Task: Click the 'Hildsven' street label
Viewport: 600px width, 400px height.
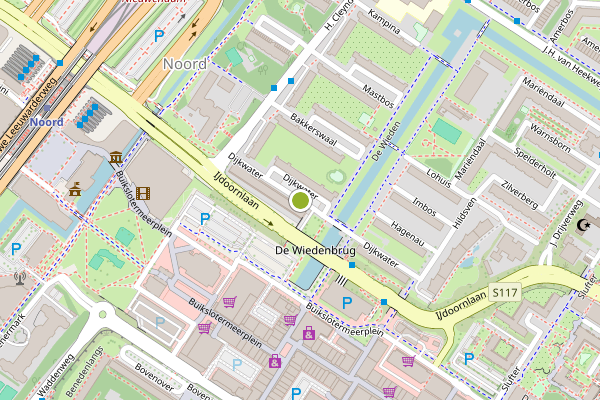Action: tap(465, 213)
